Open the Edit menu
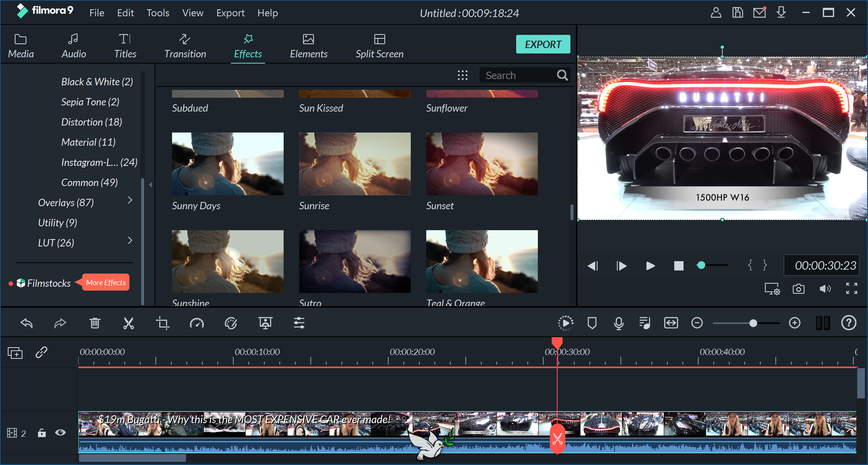 126,13
